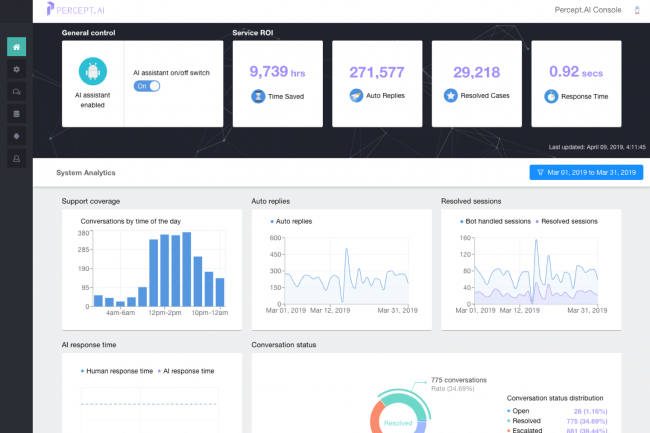Click Mar 12, 2019 label in Auto replies chart
Viewport: 650px width, 433px height.
coord(330,310)
